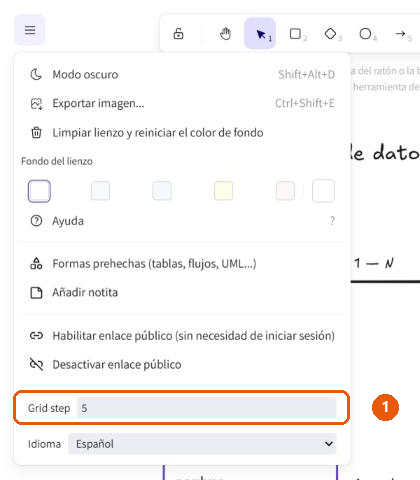This screenshot has height=480, width=420.
Task: Choose Añadir notita
Action: (182, 292)
